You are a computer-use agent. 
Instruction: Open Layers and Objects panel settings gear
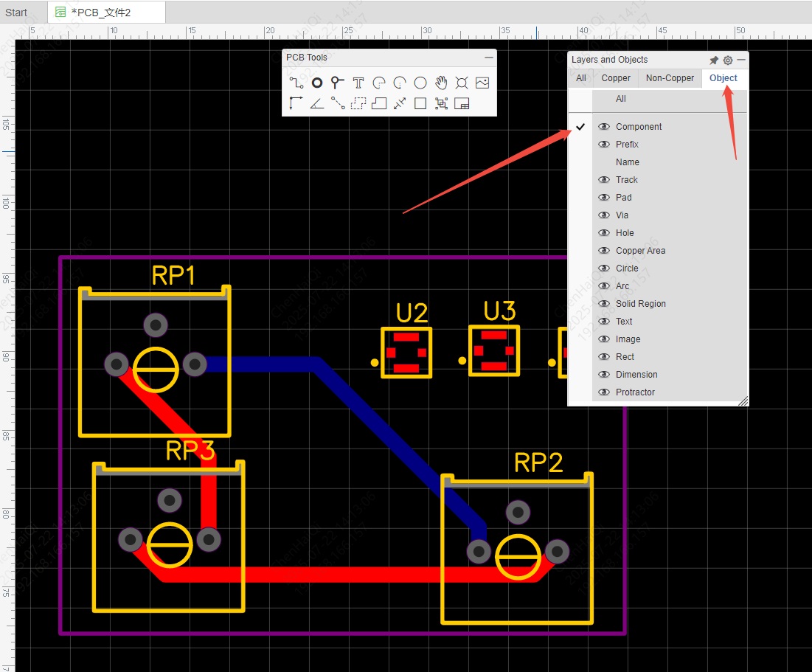(727, 60)
